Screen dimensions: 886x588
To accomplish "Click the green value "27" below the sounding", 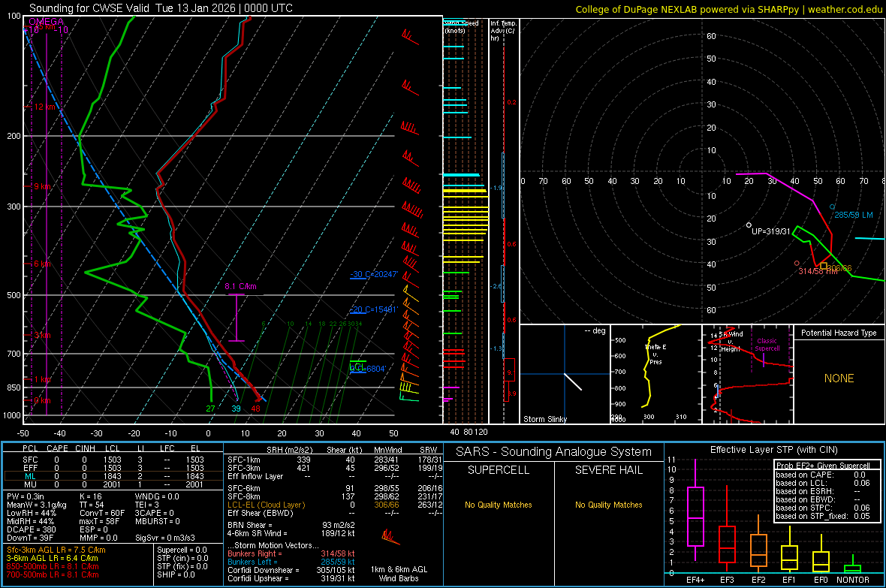I will coord(210,409).
